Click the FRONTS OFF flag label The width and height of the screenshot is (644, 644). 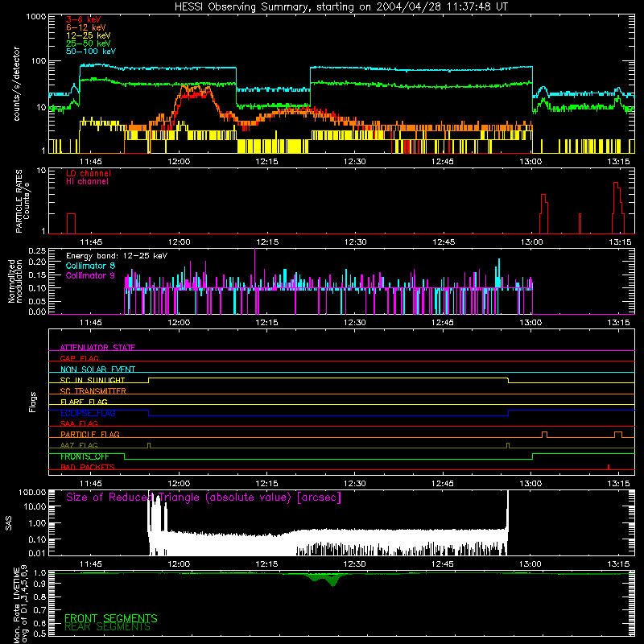[x=85, y=456]
